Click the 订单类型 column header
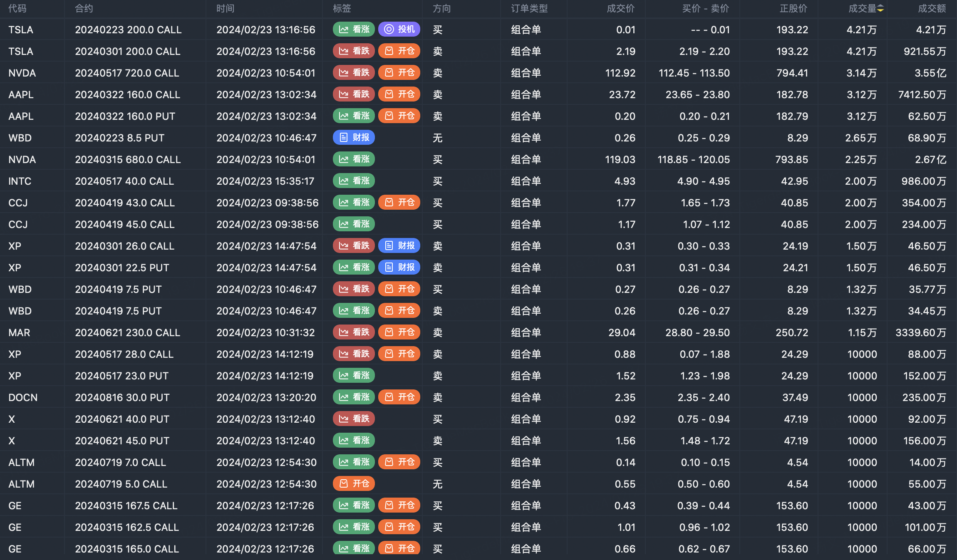 (529, 8)
